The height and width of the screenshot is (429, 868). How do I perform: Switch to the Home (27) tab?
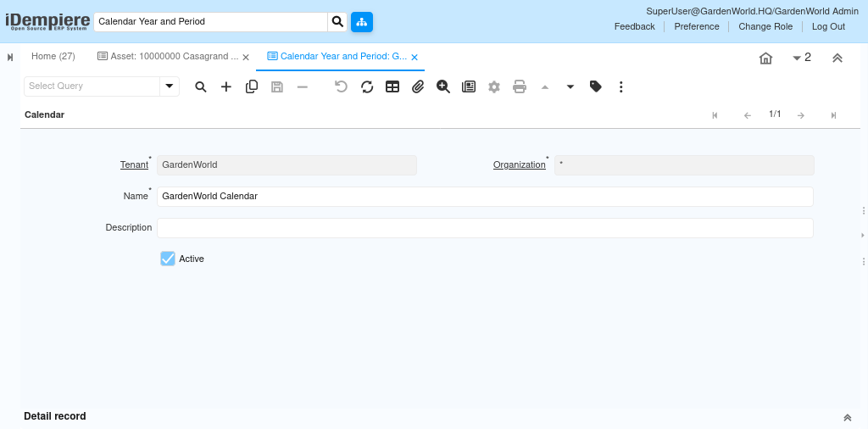tap(53, 57)
